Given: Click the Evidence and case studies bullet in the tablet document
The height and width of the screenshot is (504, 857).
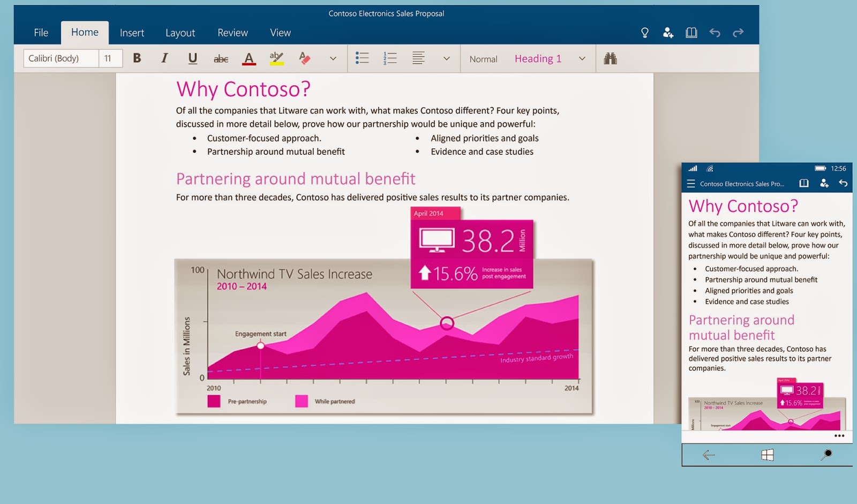Looking at the screenshot, I should 482,152.
